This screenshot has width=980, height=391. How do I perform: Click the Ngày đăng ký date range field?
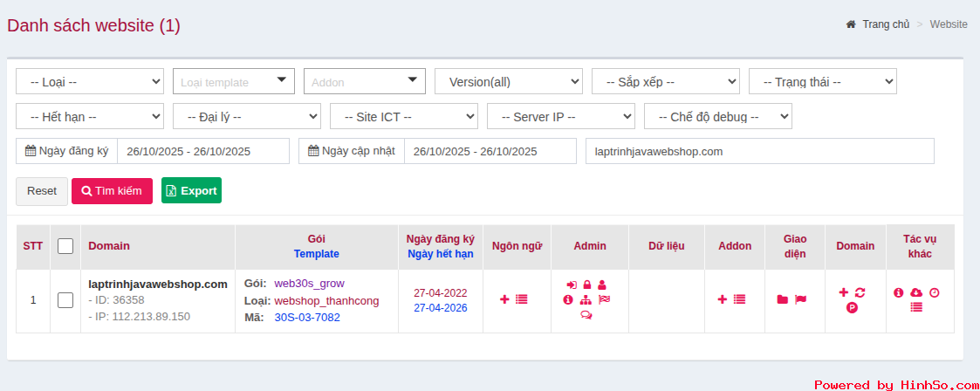203,151
